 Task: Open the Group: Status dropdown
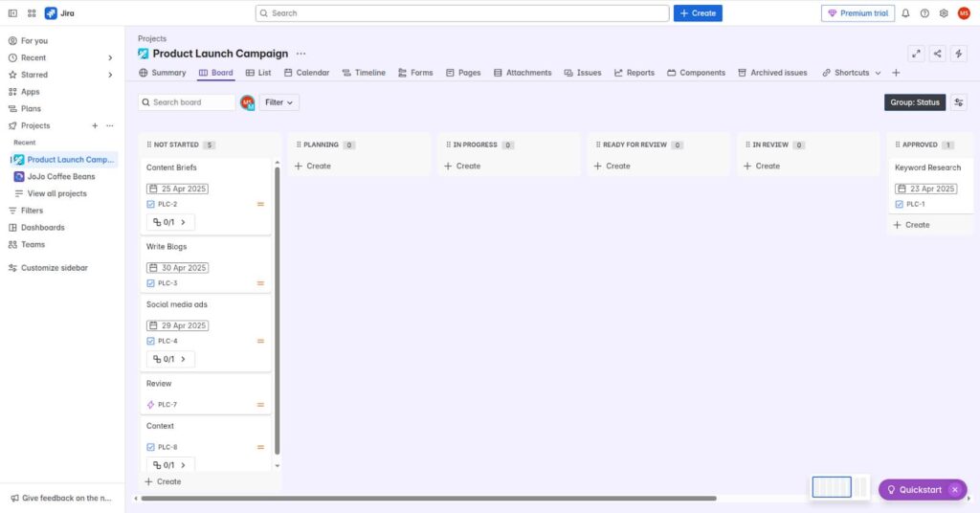tap(914, 102)
